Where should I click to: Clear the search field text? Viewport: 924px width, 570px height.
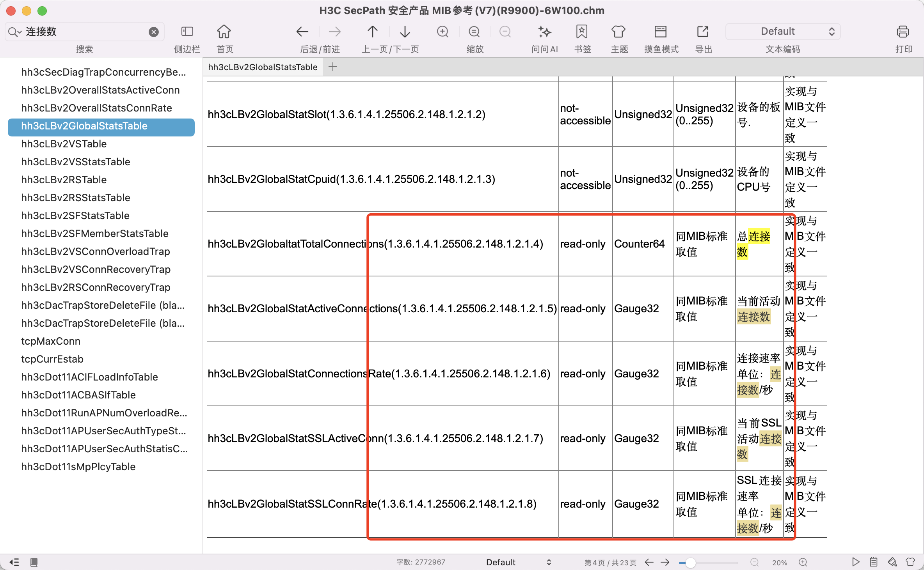[x=154, y=32]
